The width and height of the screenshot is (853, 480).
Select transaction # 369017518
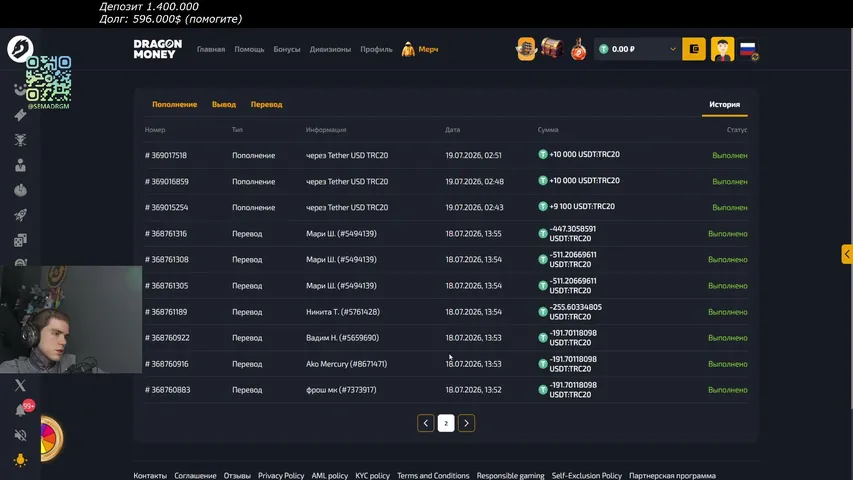(166, 155)
